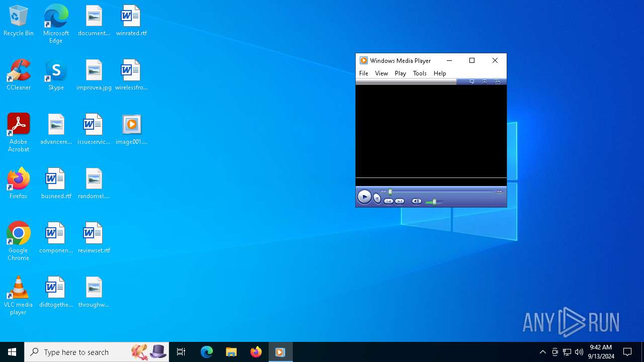Select the reviewset.rtf file icon
The image size is (644, 362).
click(94, 238)
